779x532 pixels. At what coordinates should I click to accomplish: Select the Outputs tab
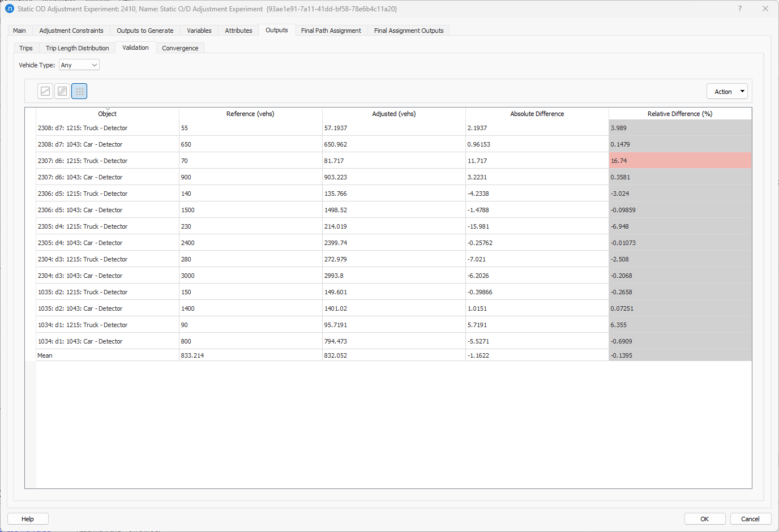pos(277,30)
